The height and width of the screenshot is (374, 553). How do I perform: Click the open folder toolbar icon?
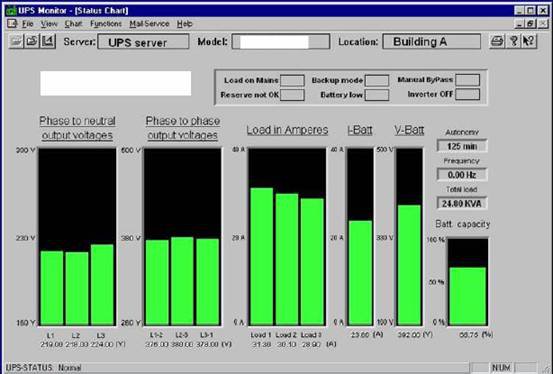pos(32,41)
